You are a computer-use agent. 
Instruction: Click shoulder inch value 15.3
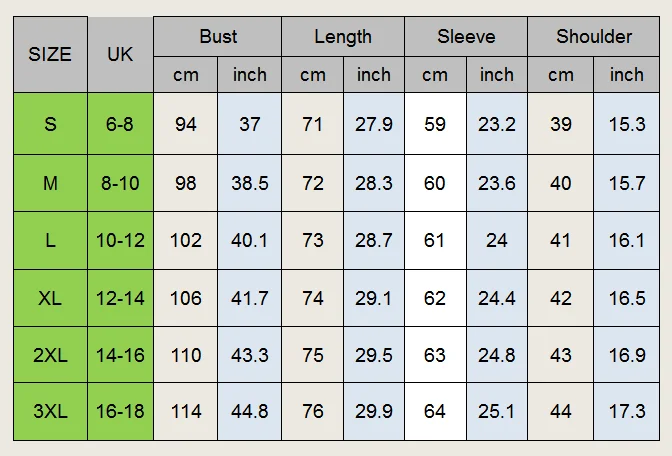[627, 124]
